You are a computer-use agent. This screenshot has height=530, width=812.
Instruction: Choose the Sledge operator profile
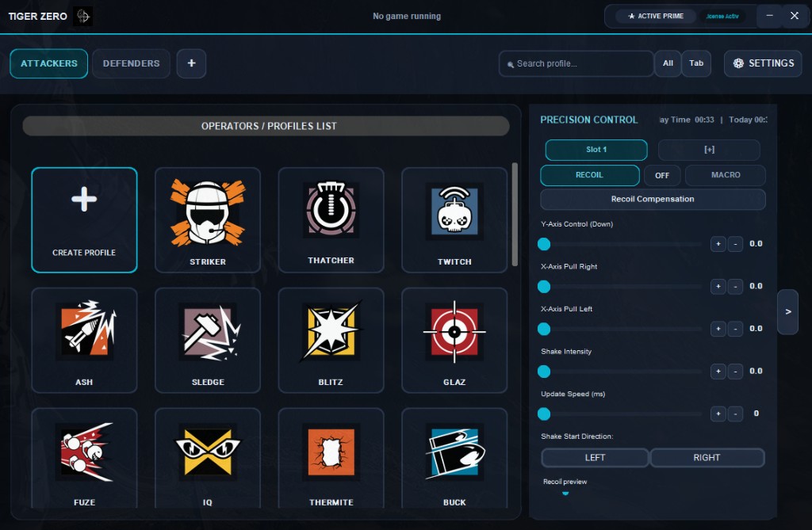[208, 340]
